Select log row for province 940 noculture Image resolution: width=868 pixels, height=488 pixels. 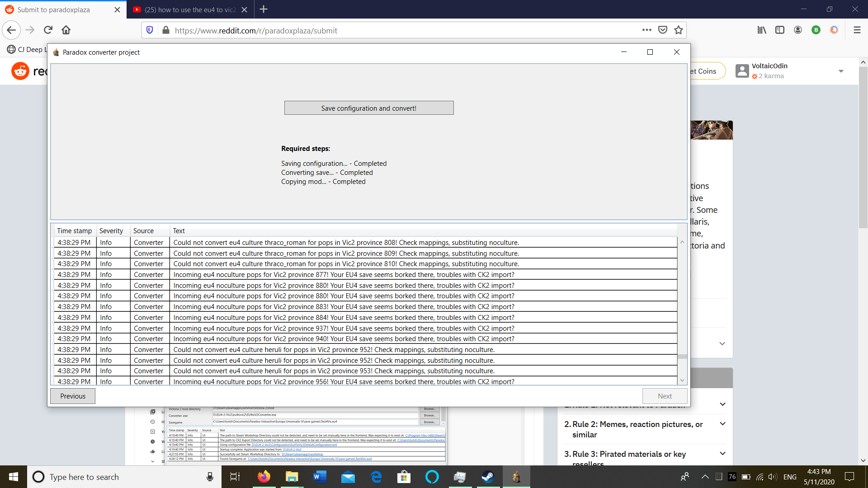pyautogui.click(x=365, y=339)
